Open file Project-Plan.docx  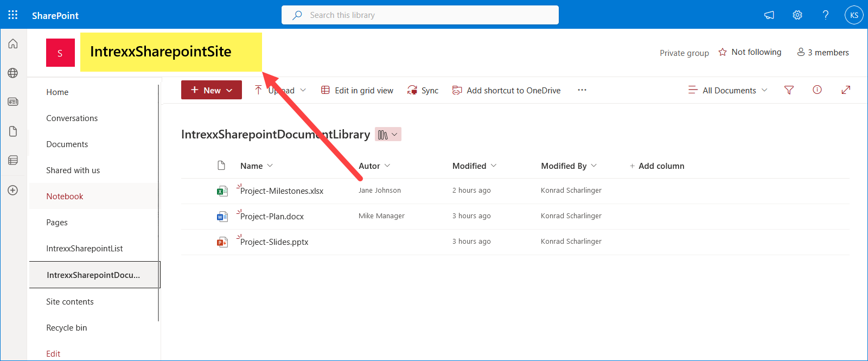coord(272,217)
